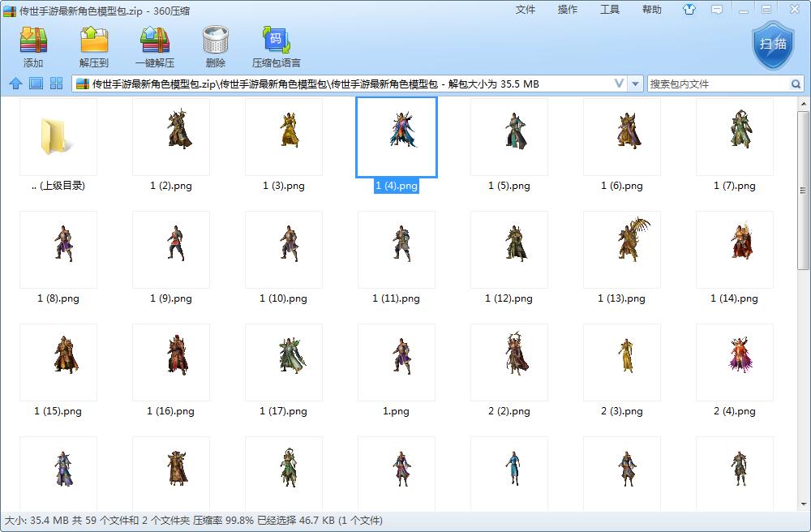Click the search magnifier icon
This screenshot has width=811, height=532.
click(796, 84)
